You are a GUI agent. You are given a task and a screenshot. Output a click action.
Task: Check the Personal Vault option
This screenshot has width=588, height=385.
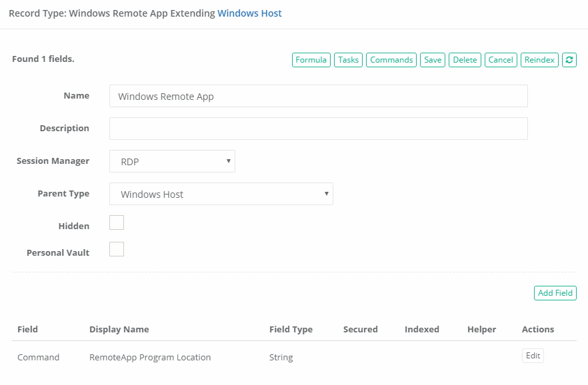tap(116, 248)
